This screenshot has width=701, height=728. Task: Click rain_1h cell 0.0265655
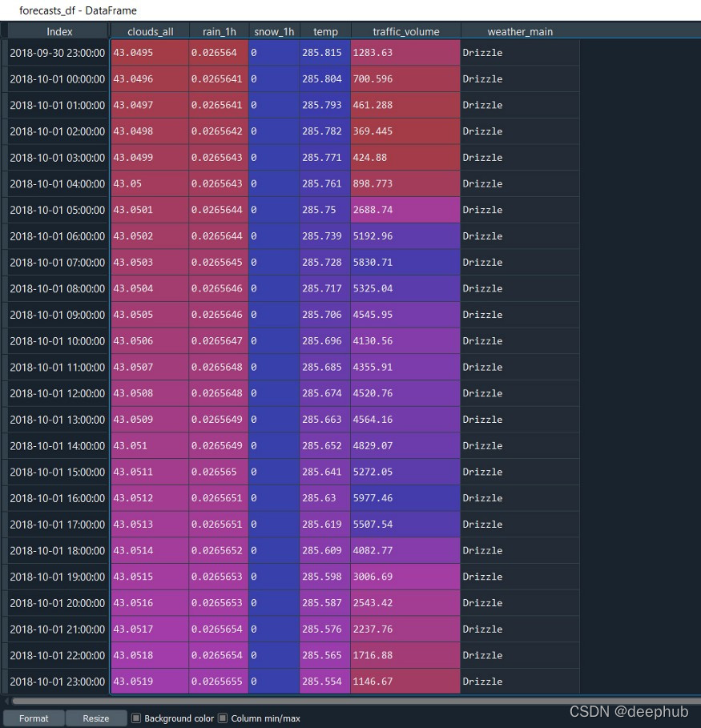pos(219,682)
